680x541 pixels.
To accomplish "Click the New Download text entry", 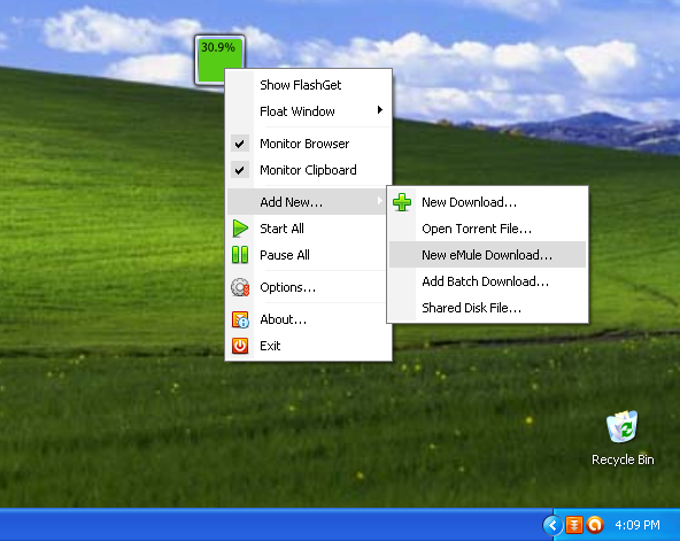I will pyautogui.click(x=469, y=202).
